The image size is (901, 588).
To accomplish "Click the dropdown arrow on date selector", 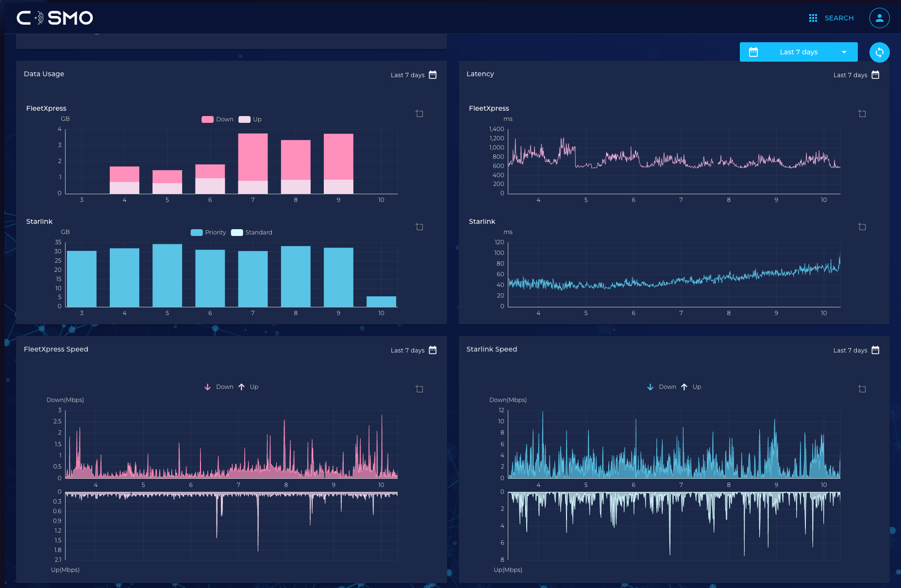I will pyautogui.click(x=844, y=52).
